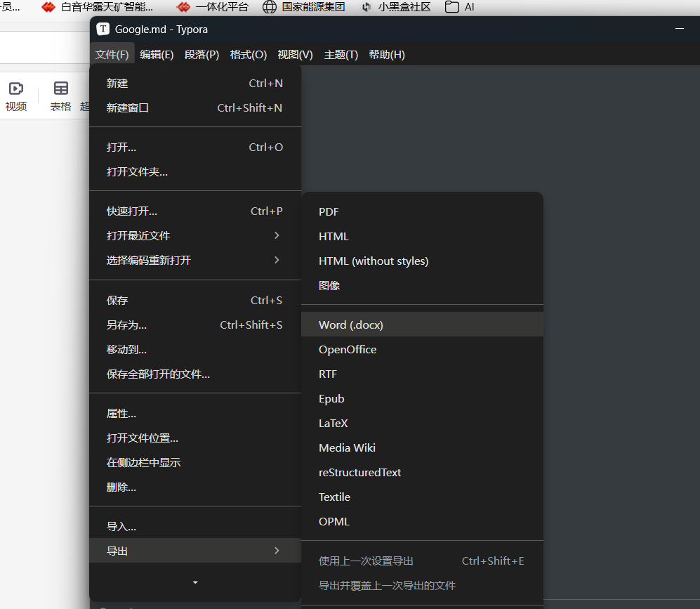Export as HTML (without styles)

423,261
